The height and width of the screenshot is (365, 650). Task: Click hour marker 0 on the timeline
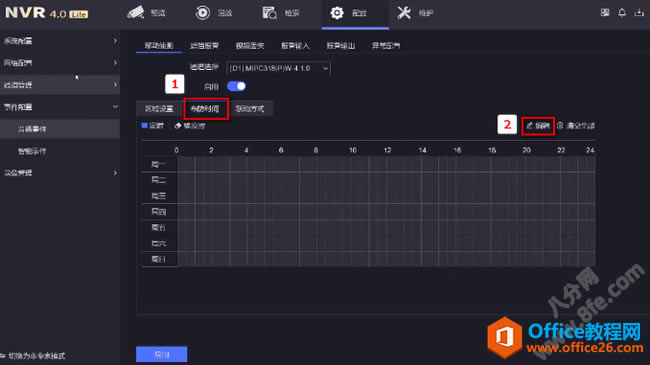tap(177, 150)
